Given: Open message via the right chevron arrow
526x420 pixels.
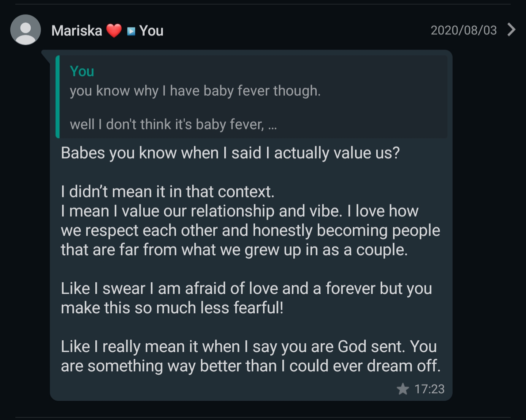Looking at the screenshot, I should pos(511,30).
